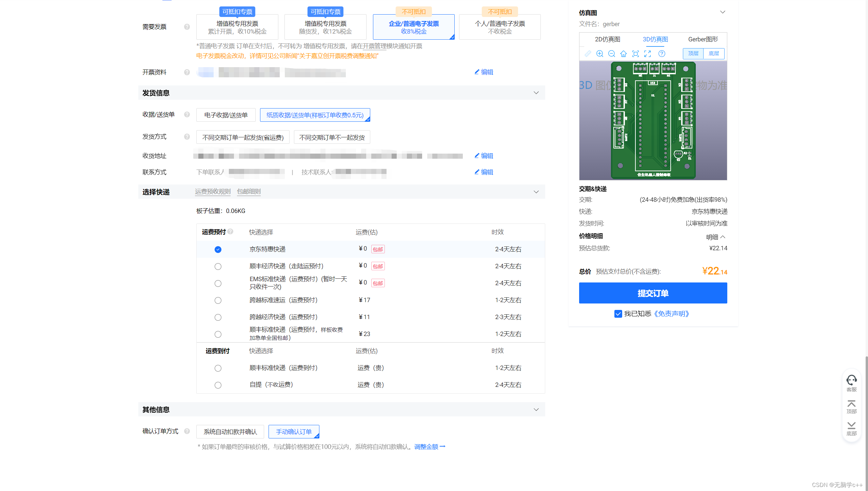Viewport: 868px width, 491px height.
Task: Open 开票管理 link in invoice note
Action: coord(374,46)
